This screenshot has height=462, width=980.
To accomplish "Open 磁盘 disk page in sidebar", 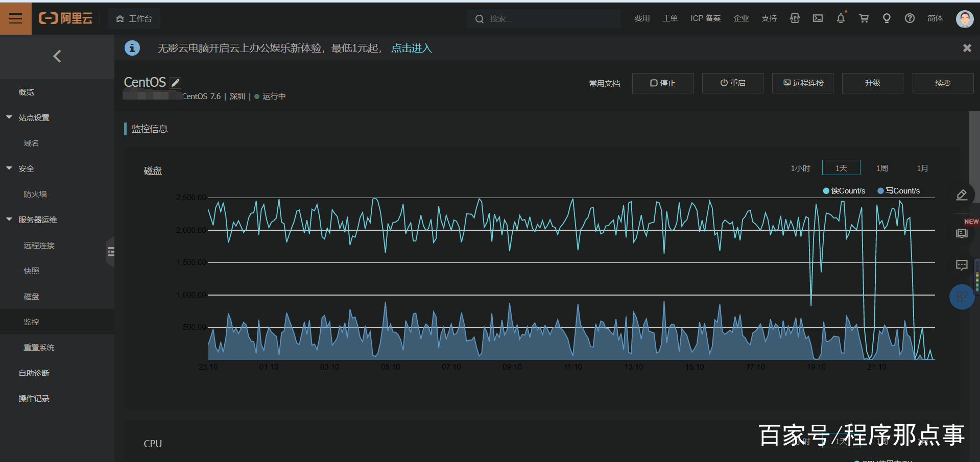I will coord(57,296).
